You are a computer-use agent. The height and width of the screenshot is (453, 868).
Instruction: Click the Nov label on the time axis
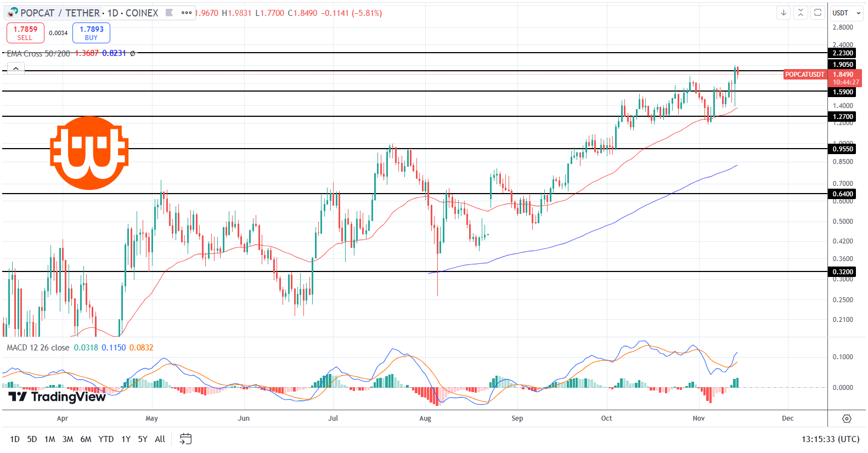point(698,418)
